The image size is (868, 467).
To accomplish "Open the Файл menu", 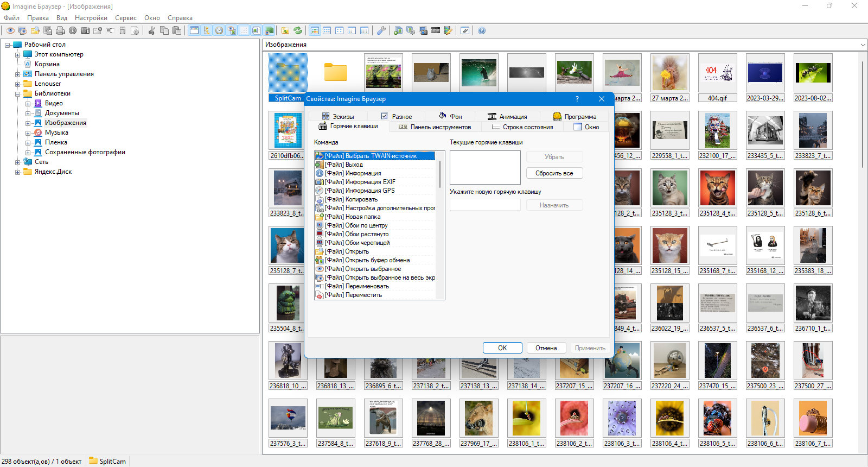I will [x=11, y=18].
